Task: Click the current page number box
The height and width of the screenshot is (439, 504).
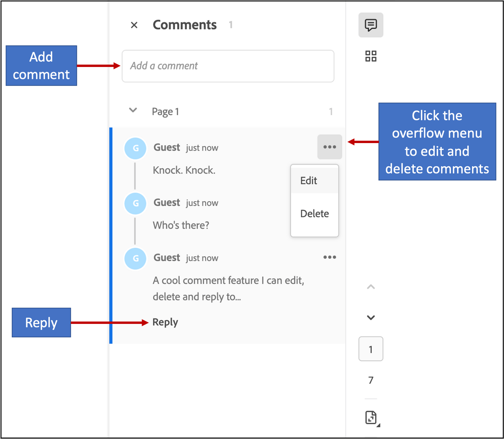Action: coord(371,349)
